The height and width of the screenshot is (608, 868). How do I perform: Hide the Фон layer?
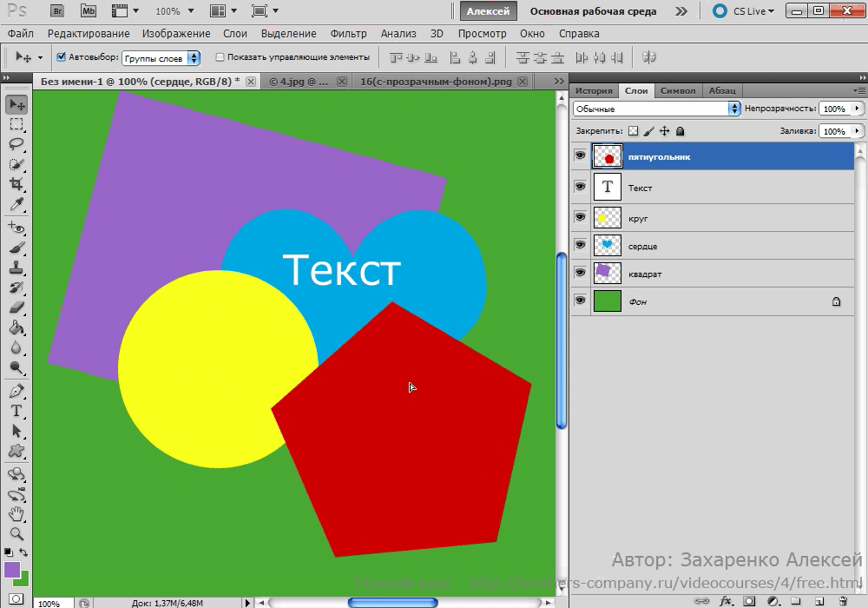click(580, 301)
